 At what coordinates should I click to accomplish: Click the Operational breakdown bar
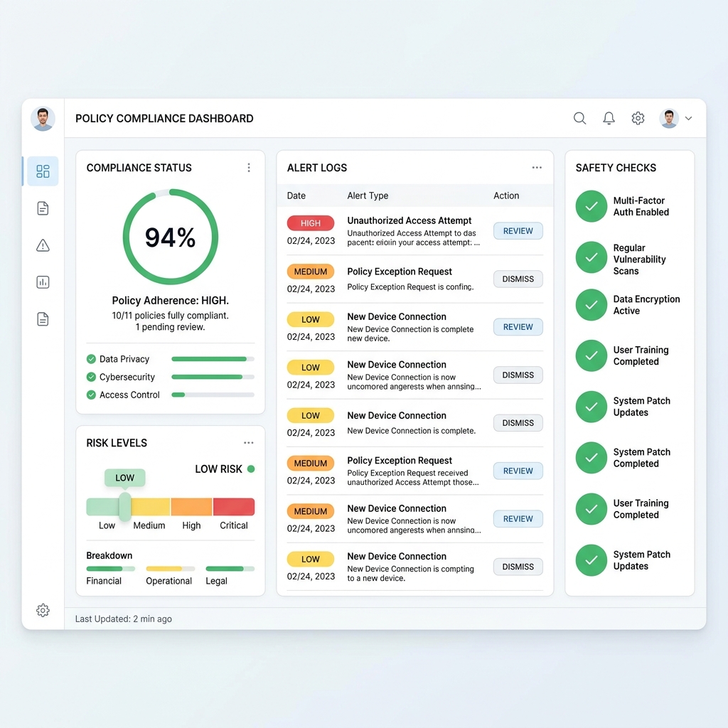(x=171, y=569)
